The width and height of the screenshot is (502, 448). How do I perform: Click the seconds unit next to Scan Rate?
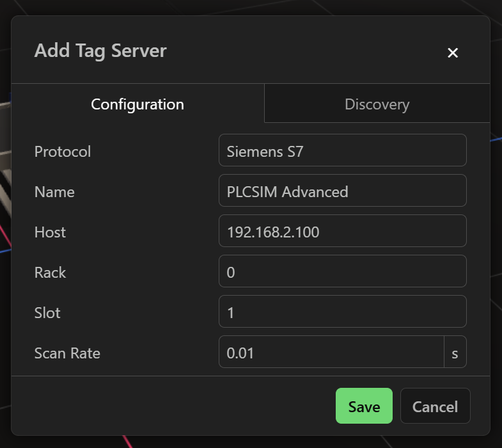[x=455, y=352]
